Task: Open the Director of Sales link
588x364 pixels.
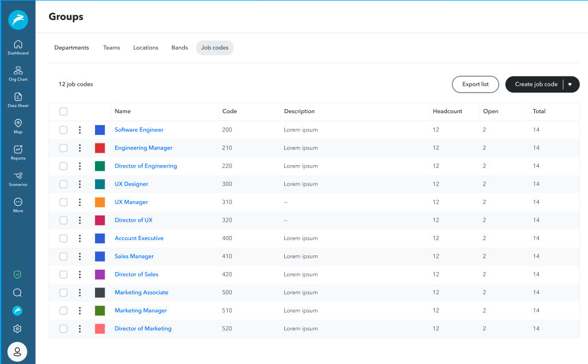Action: pos(136,274)
